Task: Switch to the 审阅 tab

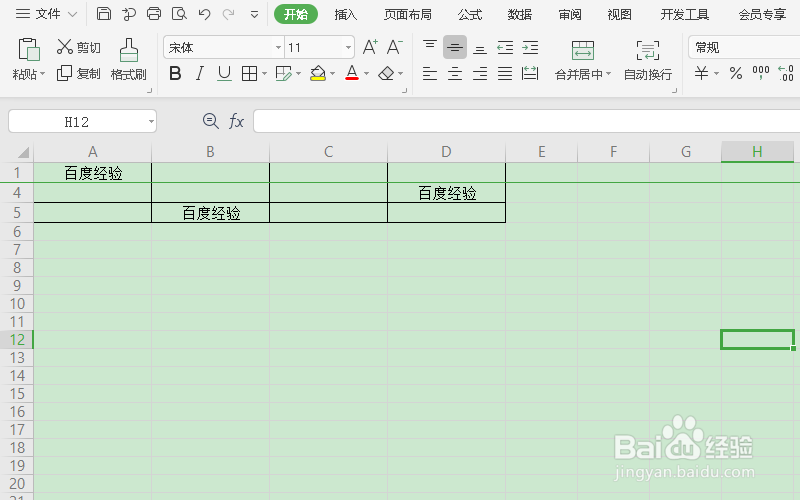Action: pos(570,14)
